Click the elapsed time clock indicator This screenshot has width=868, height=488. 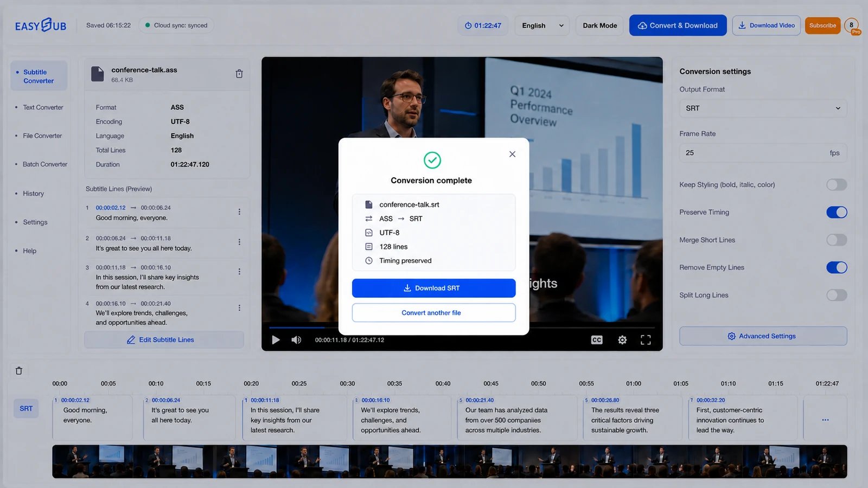tap(483, 25)
